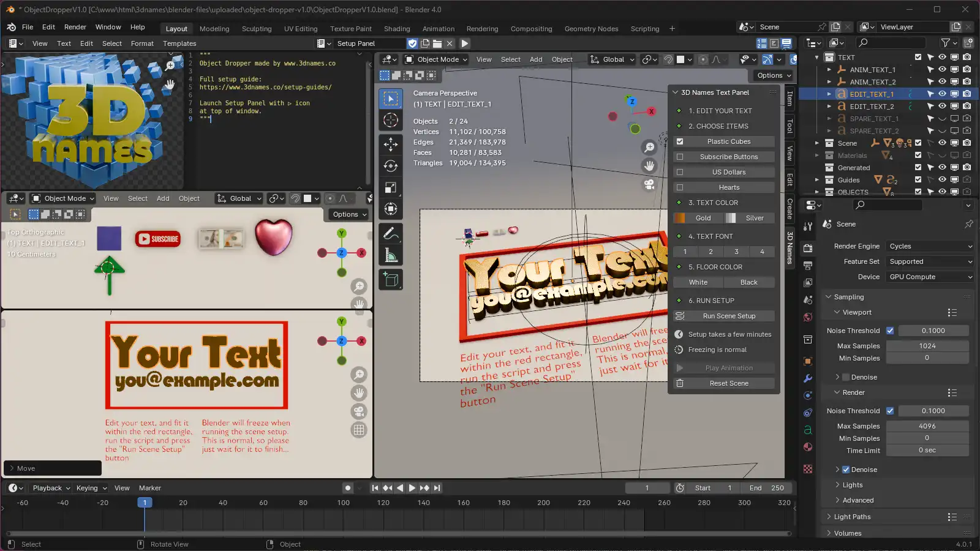
Task: Open the Templates menu in text editor
Action: click(x=179, y=43)
